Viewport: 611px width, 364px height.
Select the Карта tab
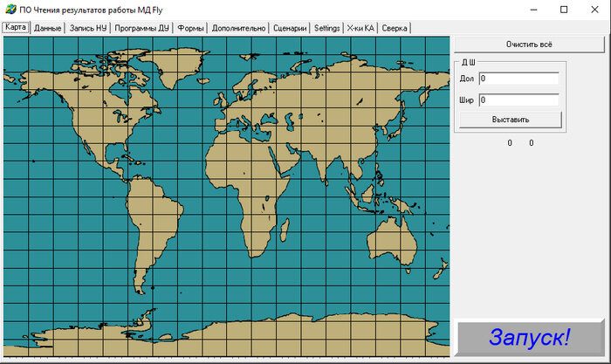point(16,27)
